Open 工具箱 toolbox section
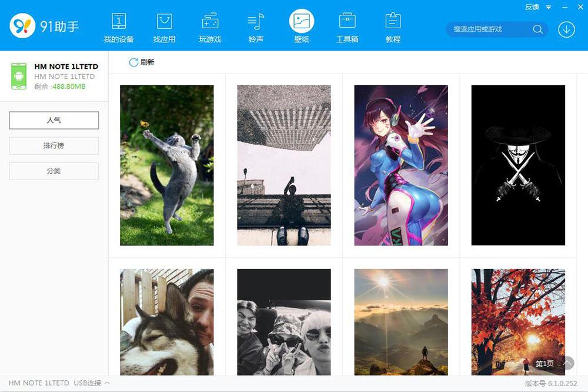The image size is (588, 392). pyautogui.click(x=348, y=28)
